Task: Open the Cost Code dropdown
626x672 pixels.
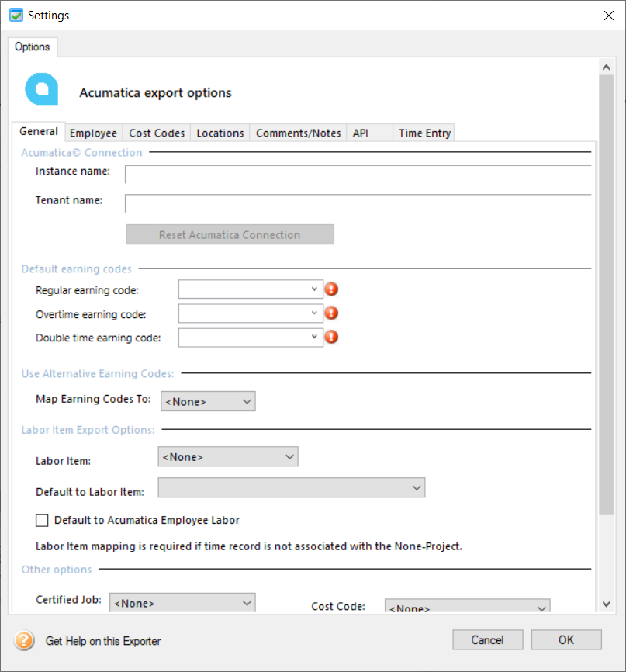Action: [468, 606]
